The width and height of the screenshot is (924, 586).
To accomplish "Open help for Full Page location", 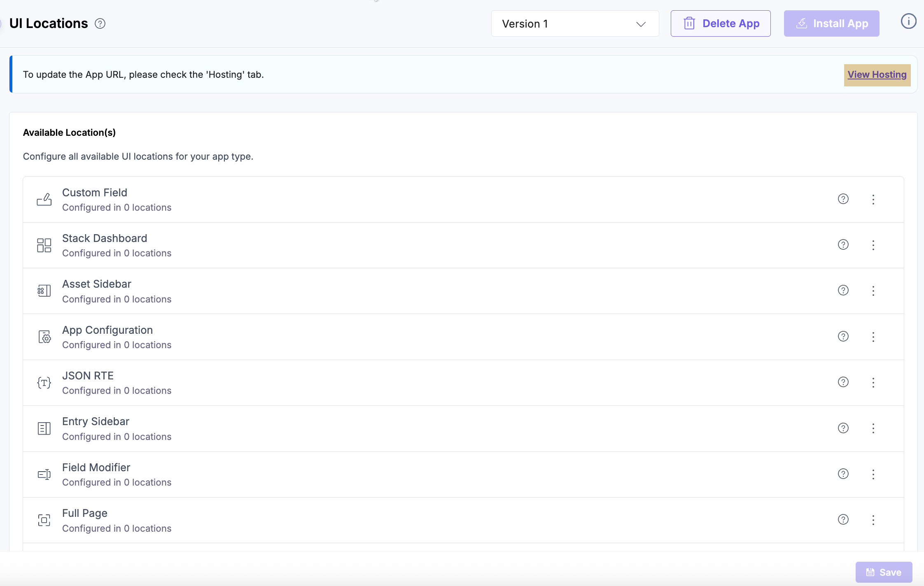I will [x=843, y=520].
